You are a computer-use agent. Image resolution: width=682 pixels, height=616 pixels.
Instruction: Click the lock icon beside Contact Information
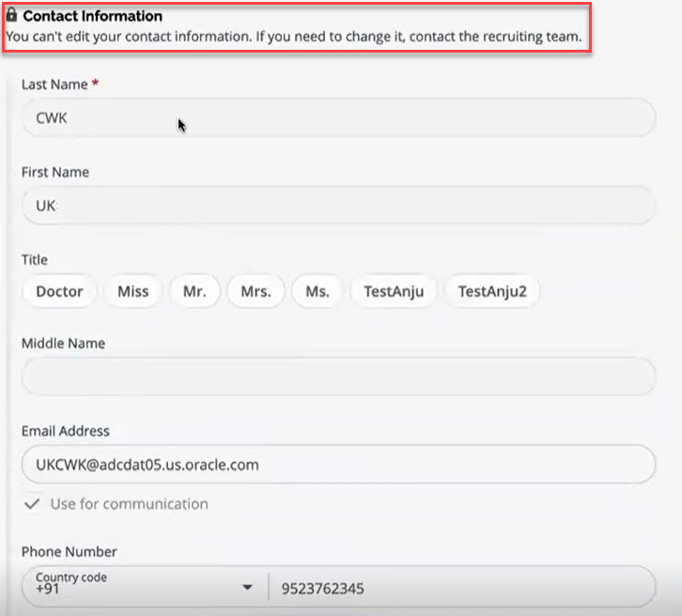[x=12, y=15]
